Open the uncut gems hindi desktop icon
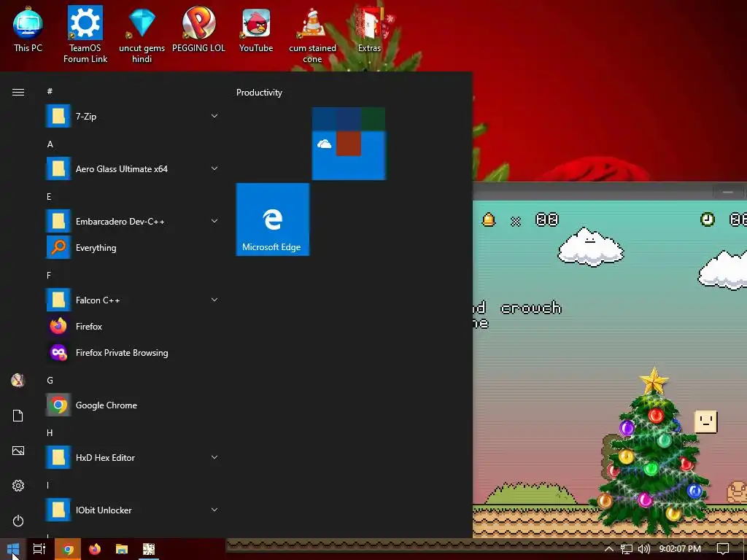The width and height of the screenshot is (747, 560). tap(142, 34)
